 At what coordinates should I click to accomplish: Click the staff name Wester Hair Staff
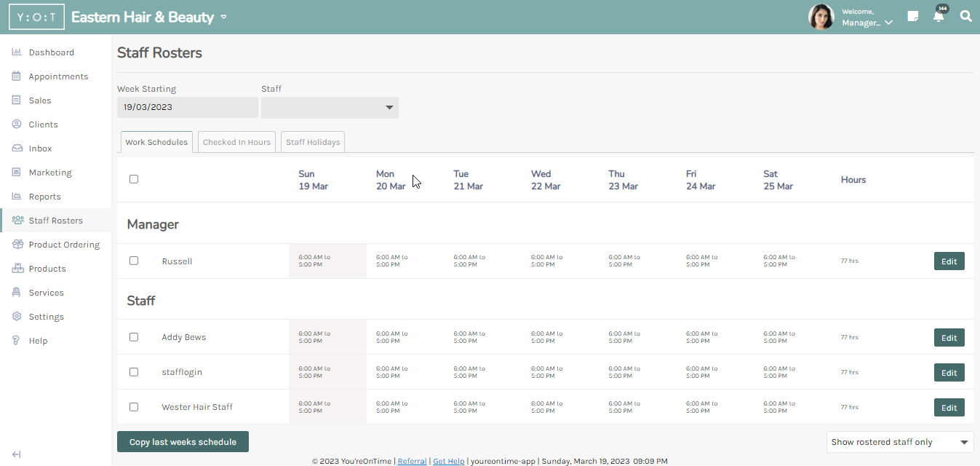[197, 407]
